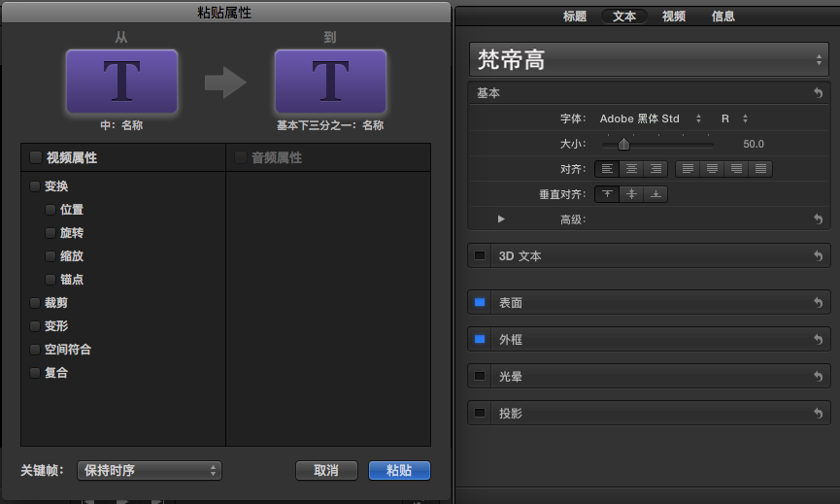Enable the 缩放 attribute checkbox
The width and height of the screenshot is (840, 504).
pos(50,256)
